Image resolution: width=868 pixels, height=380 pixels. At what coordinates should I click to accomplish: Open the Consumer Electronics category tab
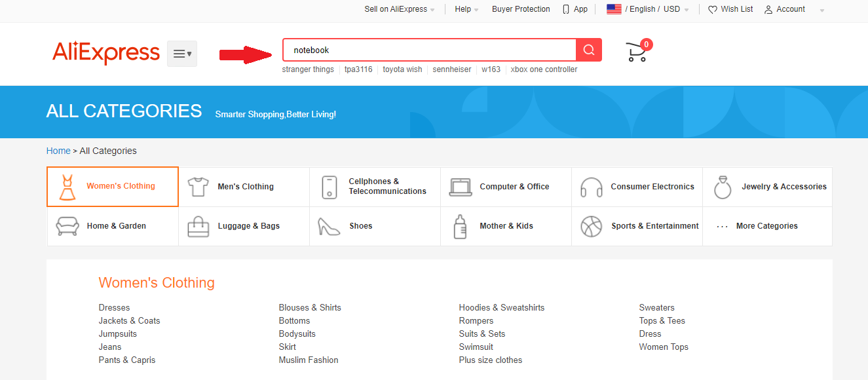point(637,187)
